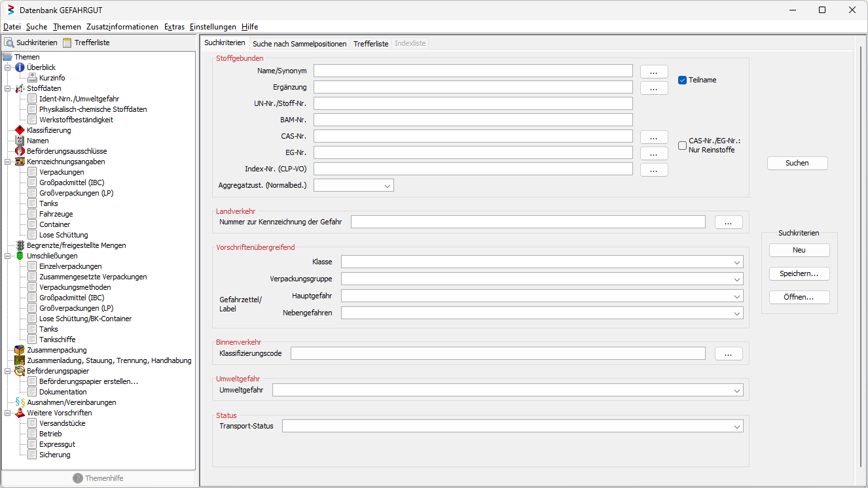868x488 pixels.
Task: Click the Beförderungsausschlüsse icon
Action: pos(20,151)
